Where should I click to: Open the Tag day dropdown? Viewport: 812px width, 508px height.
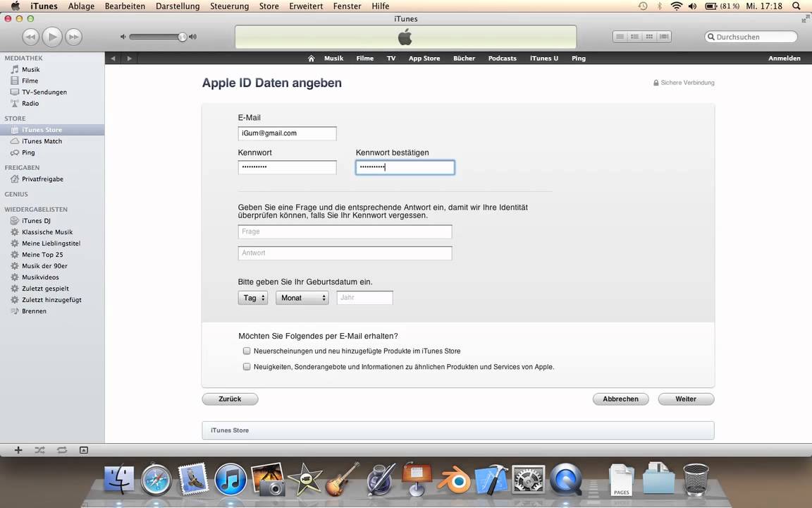[253, 298]
